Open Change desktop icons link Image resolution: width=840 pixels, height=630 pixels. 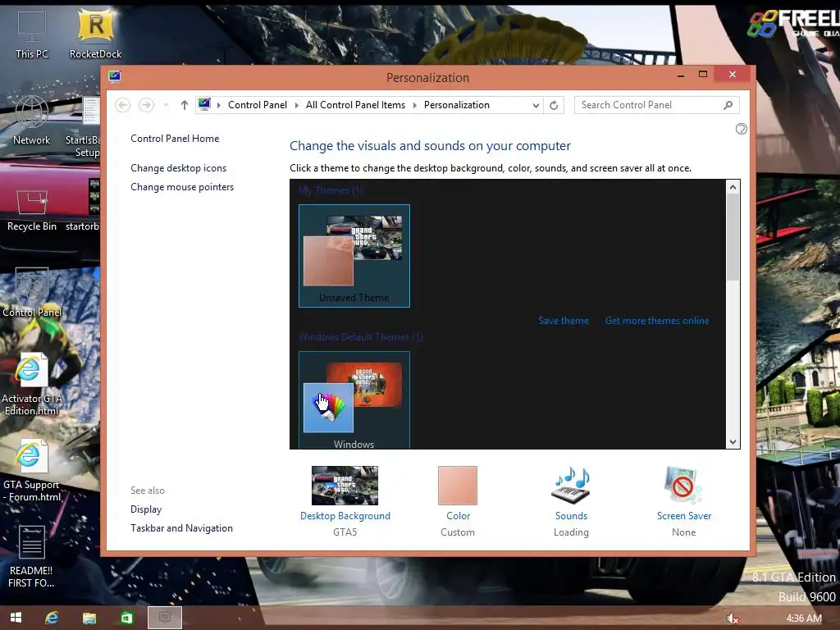[x=178, y=168]
